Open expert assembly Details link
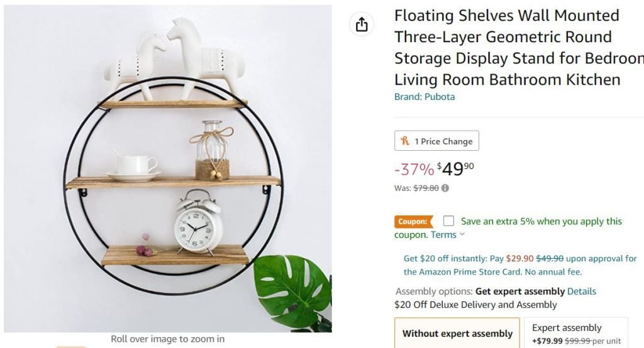The height and width of the screenshot is (348, 644). [x=582, y=291]
